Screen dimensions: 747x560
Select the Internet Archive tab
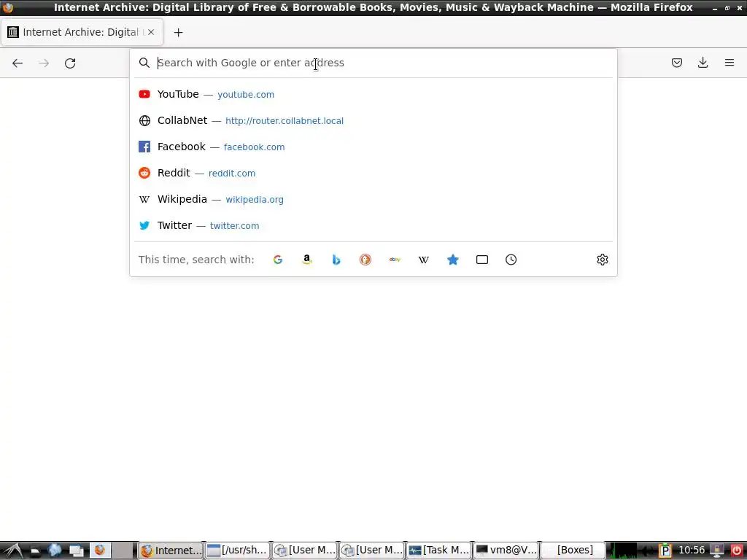point(82,32)
